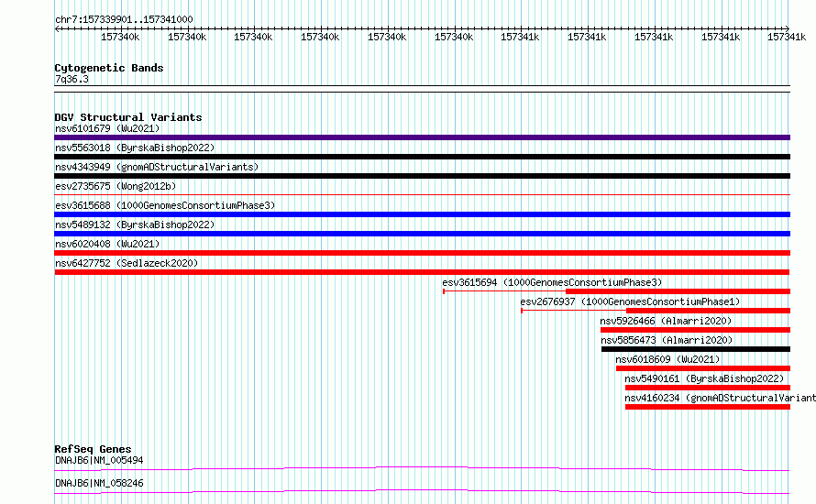This screenshot has width=816, height=504.
Task: Open the nsv6427752 (Sedlazeck2020) label
Action: click(x=127, y=263)
